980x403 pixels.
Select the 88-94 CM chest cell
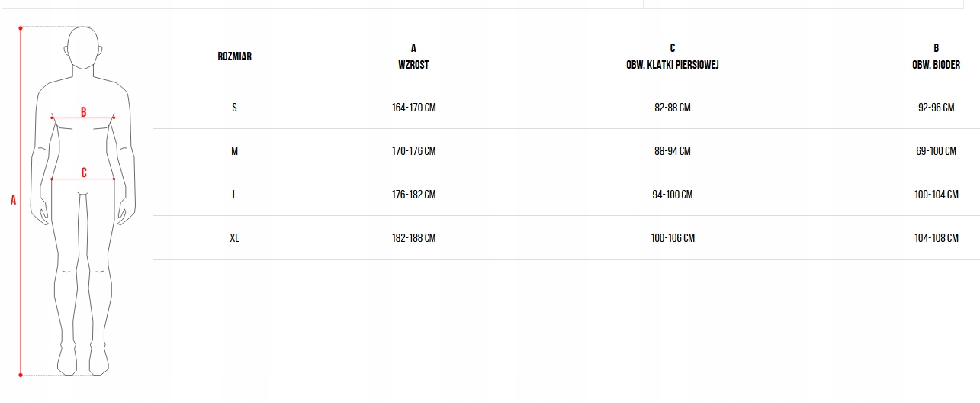pos(672,151)
